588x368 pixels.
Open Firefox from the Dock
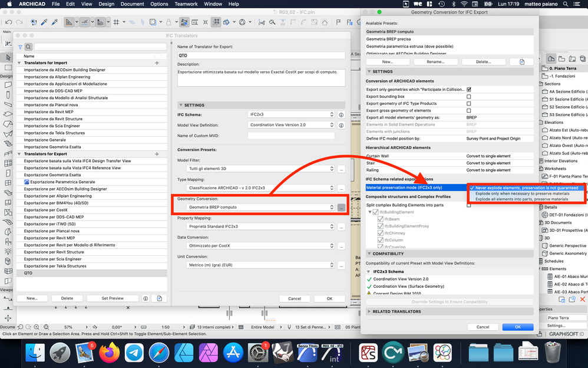pos(109,353)
